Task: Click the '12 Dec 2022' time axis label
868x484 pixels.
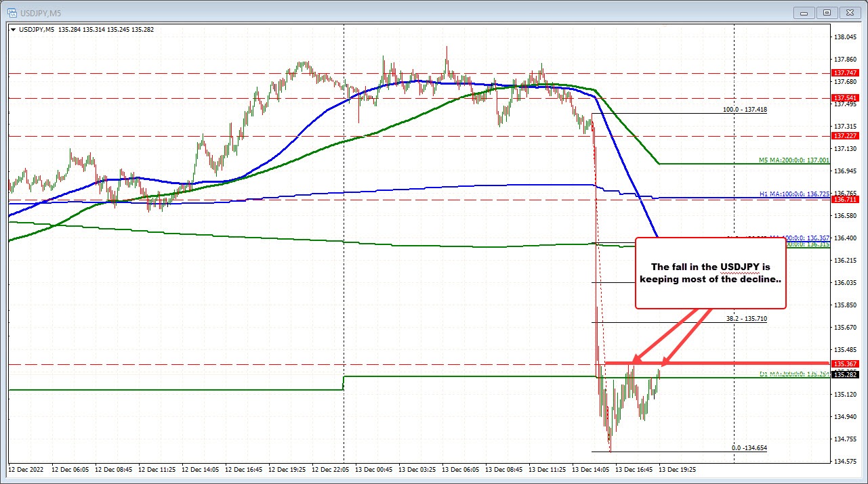Action: [27, 468]
